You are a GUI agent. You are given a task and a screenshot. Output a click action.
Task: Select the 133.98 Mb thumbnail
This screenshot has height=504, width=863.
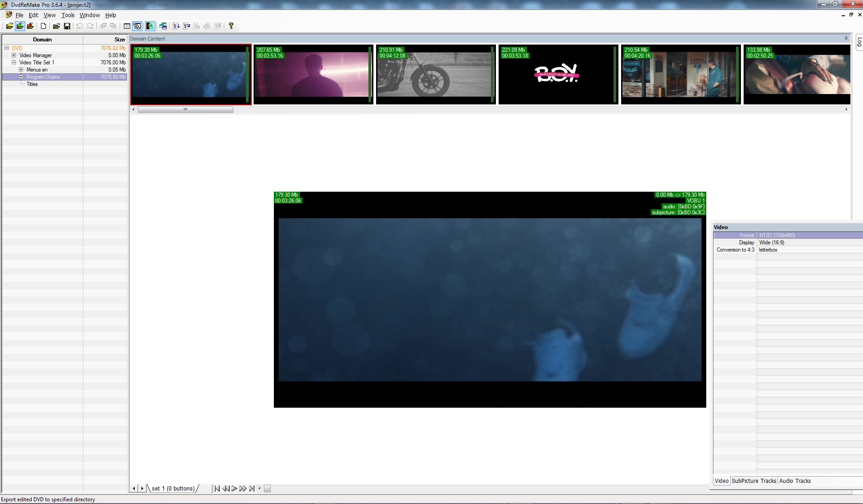(797, 74)
